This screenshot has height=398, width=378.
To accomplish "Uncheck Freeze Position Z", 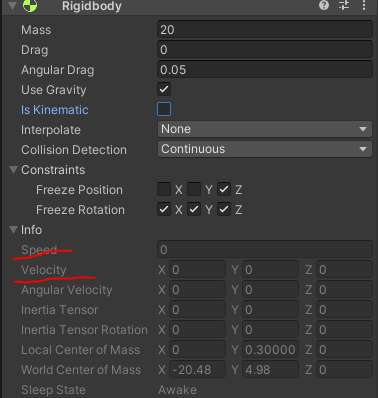I will 224,189.
